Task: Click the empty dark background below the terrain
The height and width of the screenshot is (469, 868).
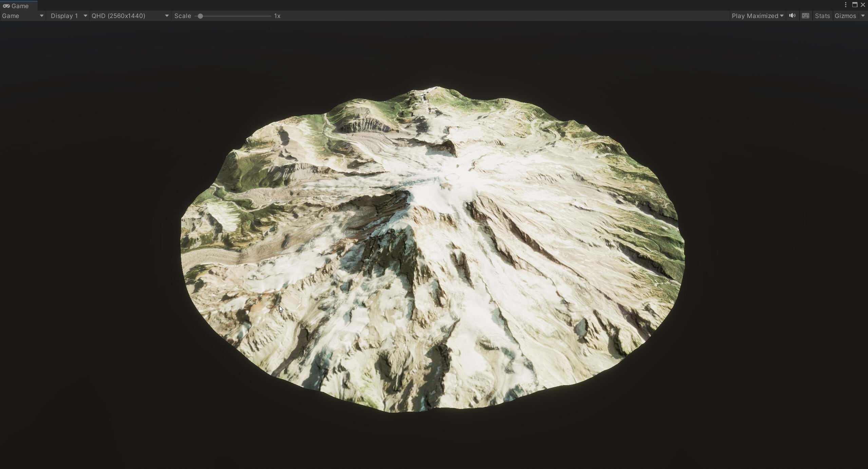Action: click(x=434, y=441)
